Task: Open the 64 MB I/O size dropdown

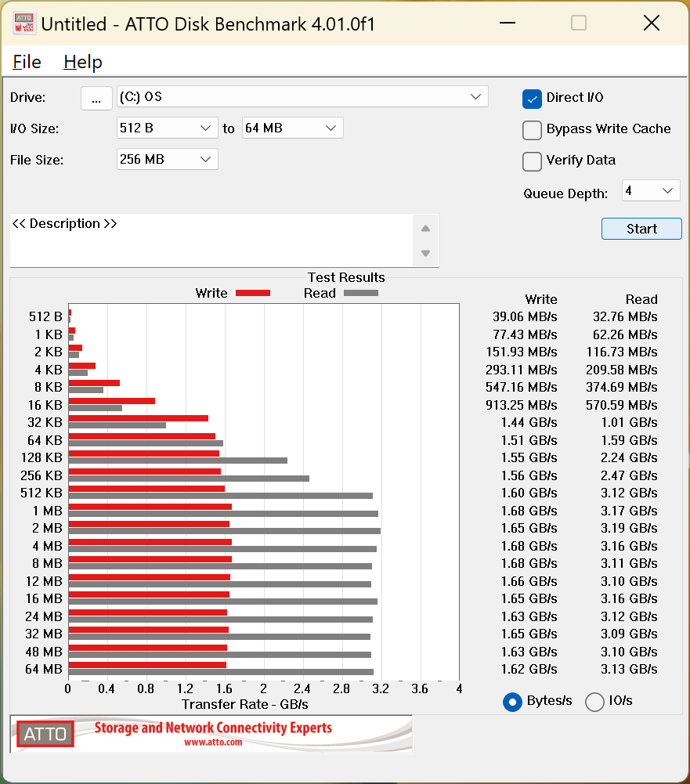Action: 292,128
